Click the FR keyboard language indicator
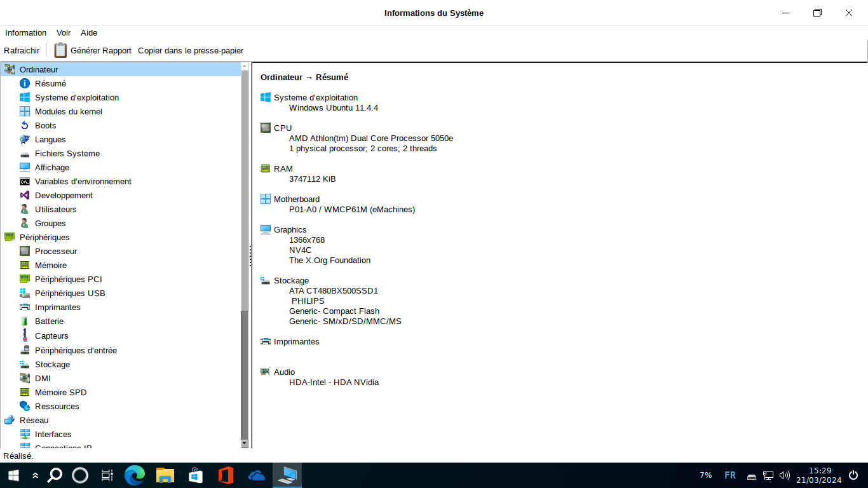 (730, 475)
